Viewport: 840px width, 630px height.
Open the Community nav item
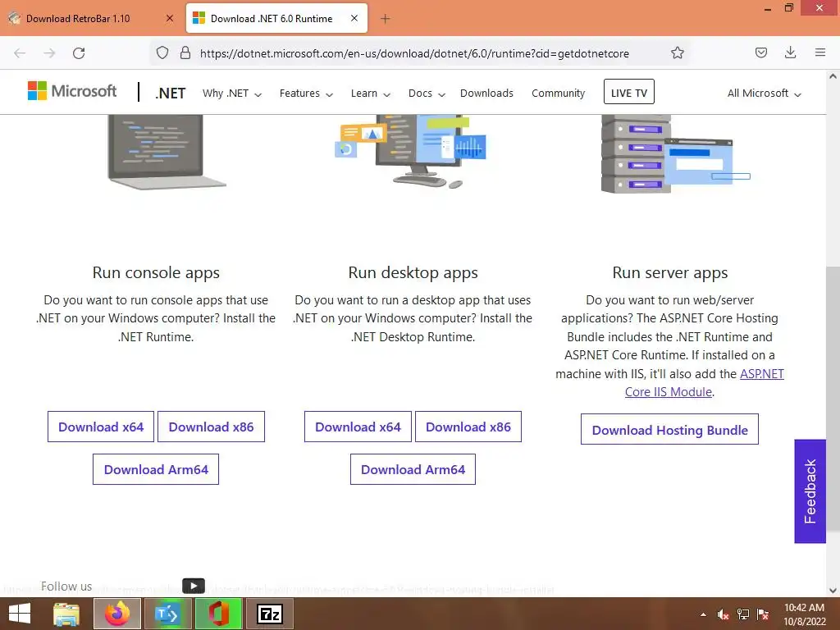click(558, 94)
